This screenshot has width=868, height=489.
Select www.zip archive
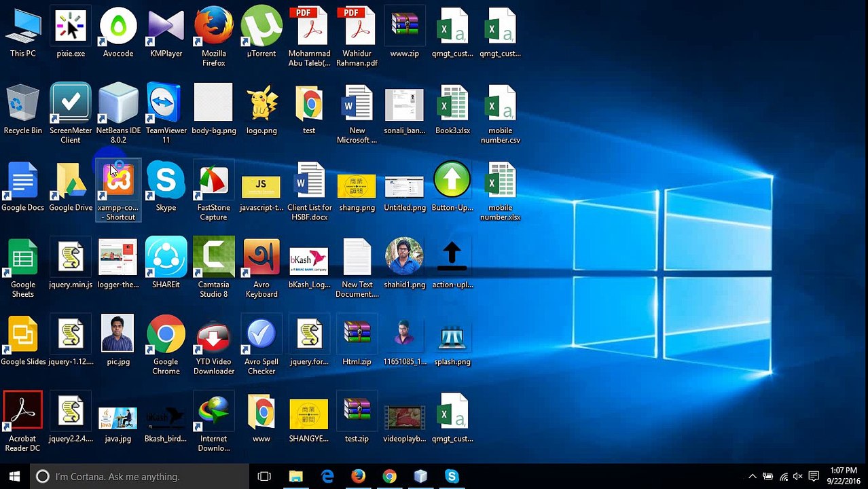point(404,33)
